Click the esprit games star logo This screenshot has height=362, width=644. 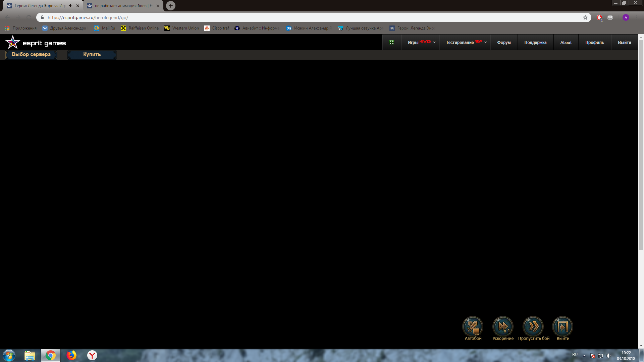13,43
